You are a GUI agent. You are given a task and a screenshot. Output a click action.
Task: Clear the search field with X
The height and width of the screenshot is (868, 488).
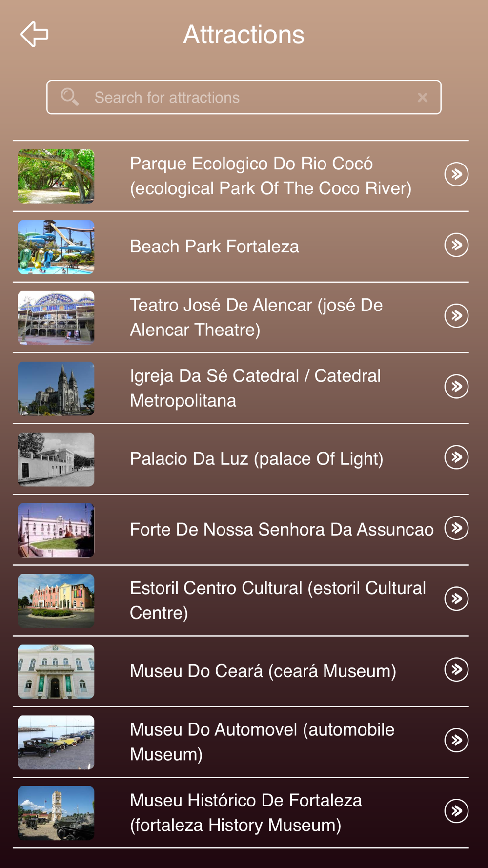coord(423,98)
